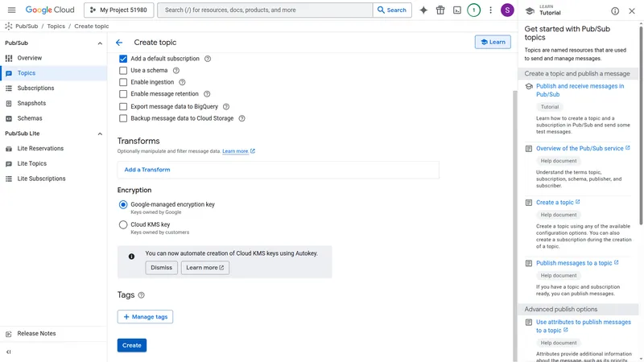Screen dimensions: 644x362
Task: Click the Create button
Action: 132,345
